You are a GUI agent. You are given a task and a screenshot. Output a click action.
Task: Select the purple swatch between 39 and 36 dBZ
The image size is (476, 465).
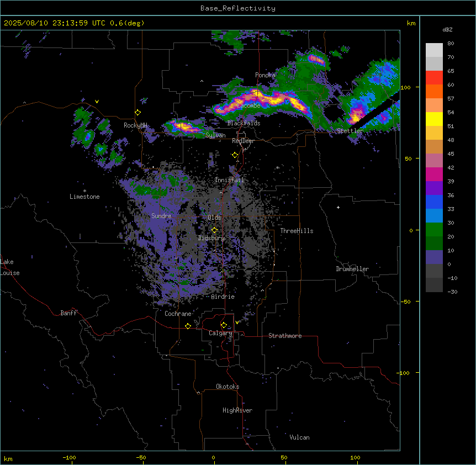tap(434, 188)
